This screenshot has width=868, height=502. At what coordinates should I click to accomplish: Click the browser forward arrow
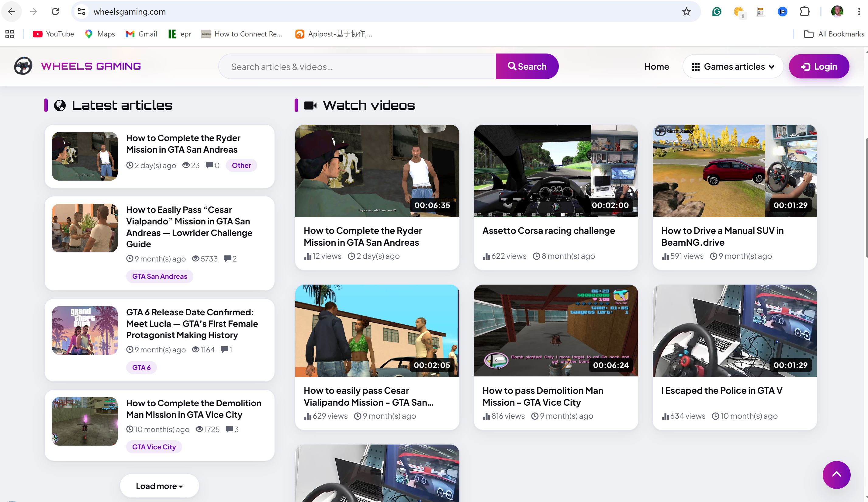33,12
